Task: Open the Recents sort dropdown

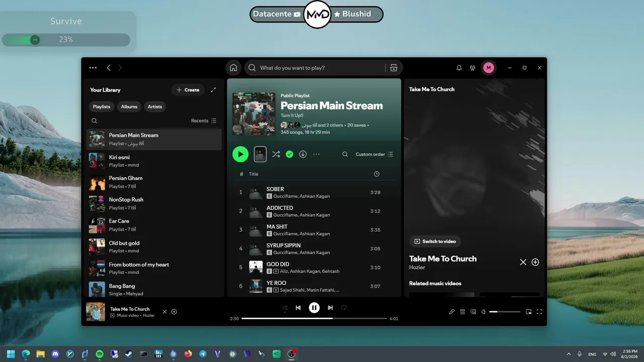Action: point(204,121)
